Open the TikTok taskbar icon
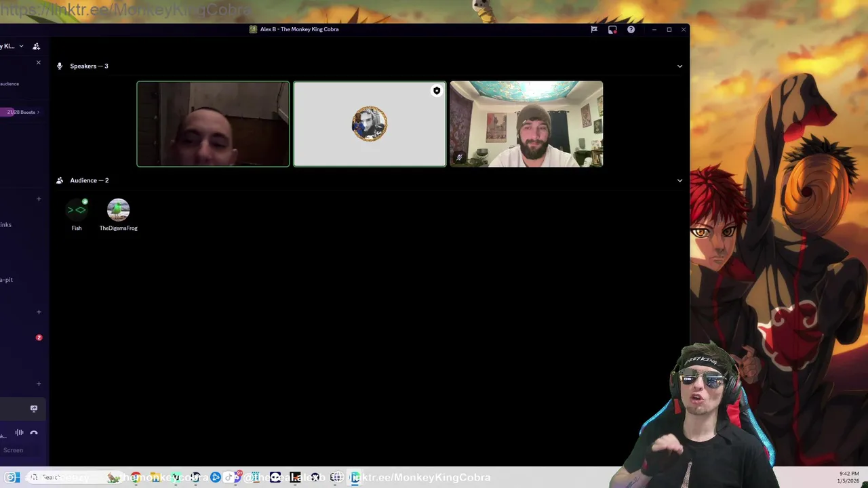This screenshot has width=868, height=488. coord(229,477)
